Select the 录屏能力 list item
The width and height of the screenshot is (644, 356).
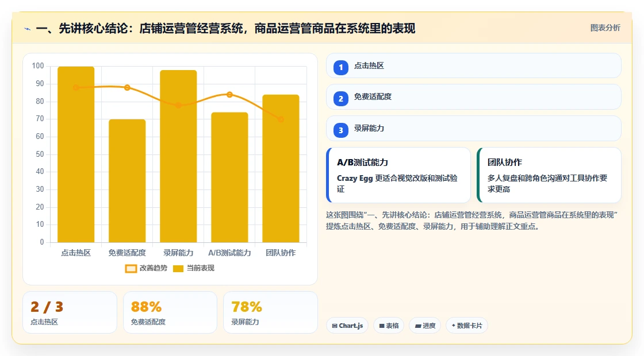(474, 129)
